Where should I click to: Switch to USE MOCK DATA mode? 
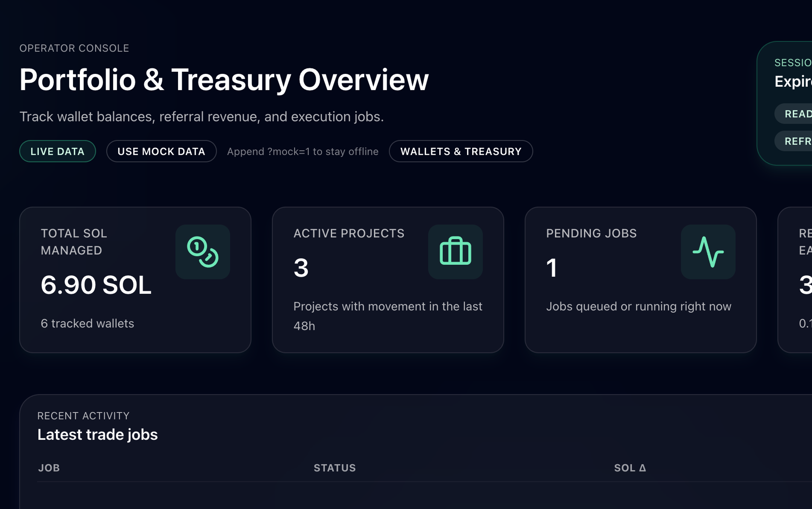tap(161, 151)
